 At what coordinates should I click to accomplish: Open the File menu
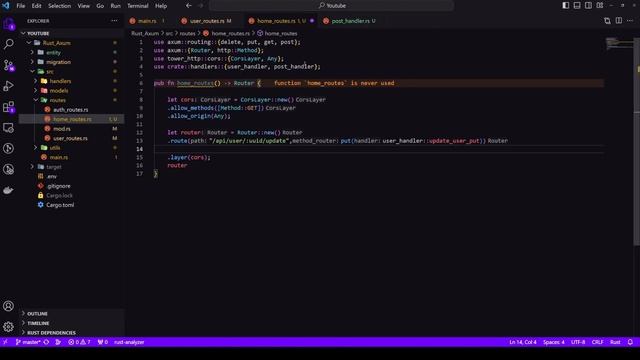coord(21,6)
